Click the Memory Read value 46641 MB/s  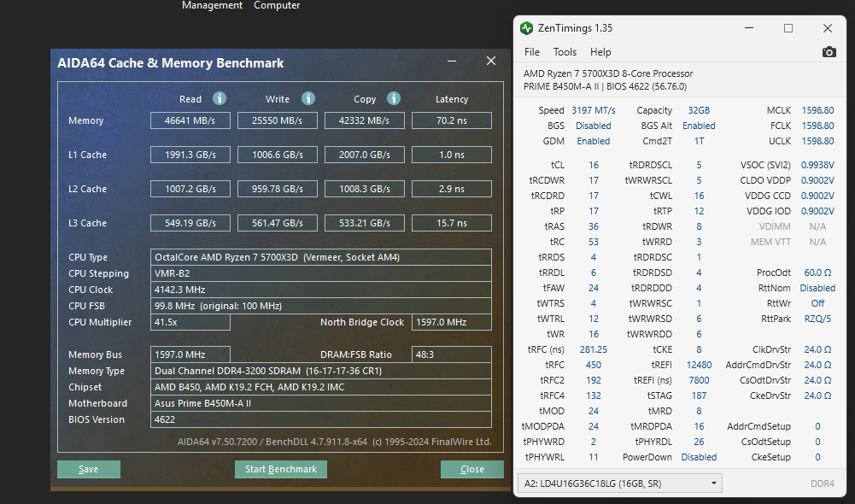[190, 120]
